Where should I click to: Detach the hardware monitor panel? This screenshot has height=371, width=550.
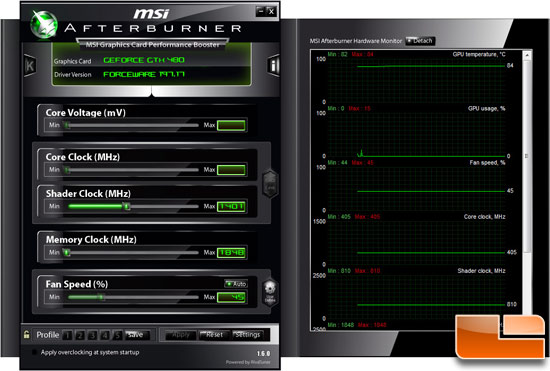pos(420,41)
